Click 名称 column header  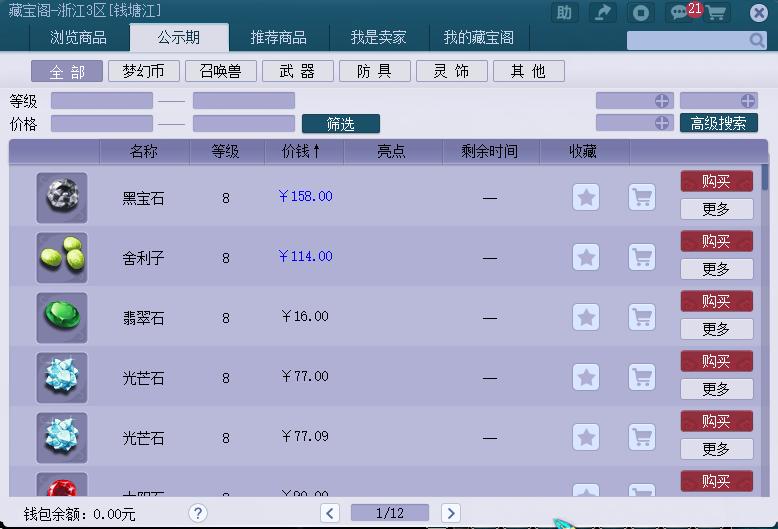click(x=144, y=151)
